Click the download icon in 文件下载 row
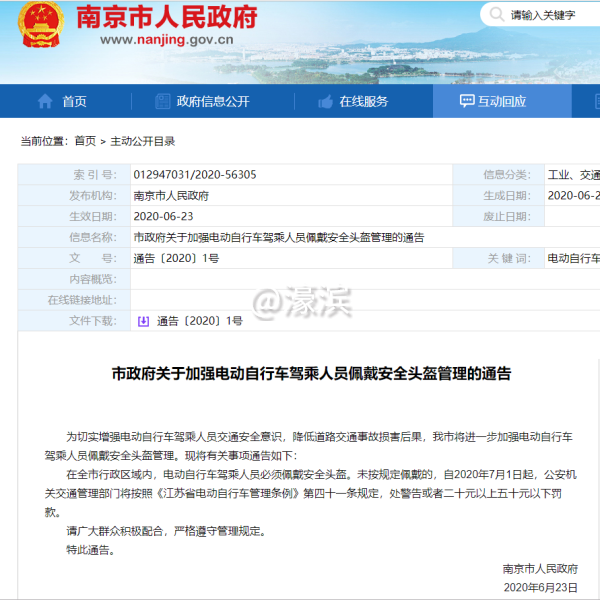 (143, 321)
